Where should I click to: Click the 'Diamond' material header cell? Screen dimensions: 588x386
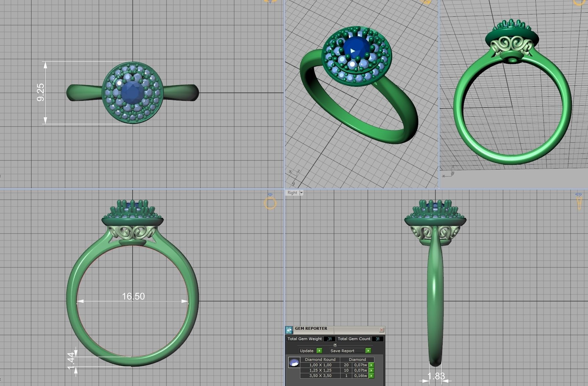[357, 360]
